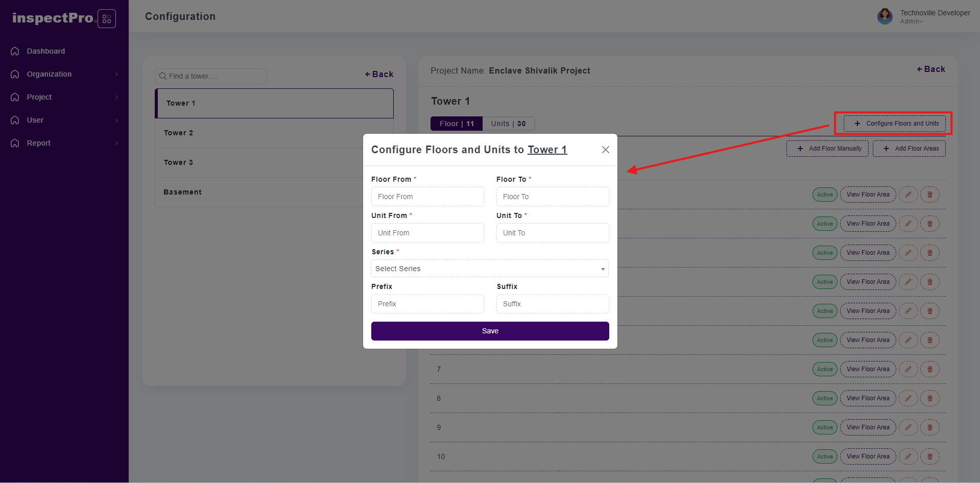The height and width of the screenshot is (483, 980).
Task: Click the pencil edit icon for floor 7
Action: (908, 369)
